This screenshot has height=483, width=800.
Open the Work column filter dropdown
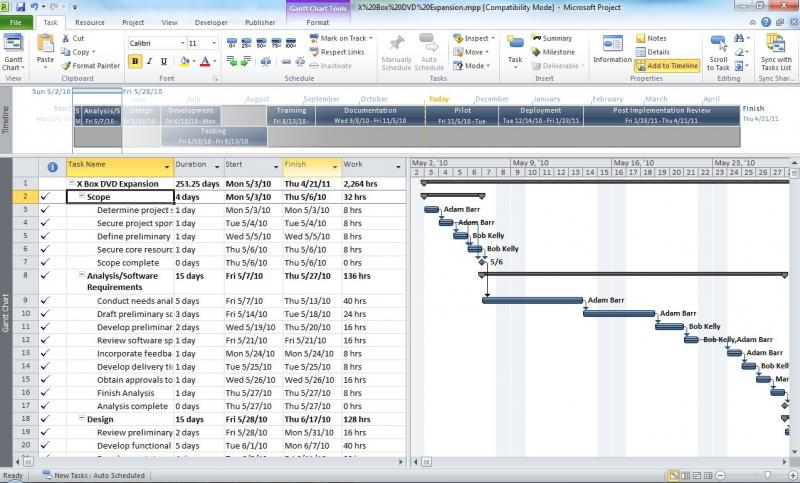tap(398, 167)
